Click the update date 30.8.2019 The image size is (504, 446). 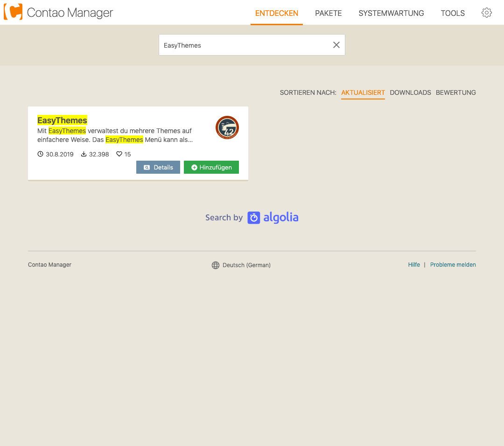tap(59, 154)
